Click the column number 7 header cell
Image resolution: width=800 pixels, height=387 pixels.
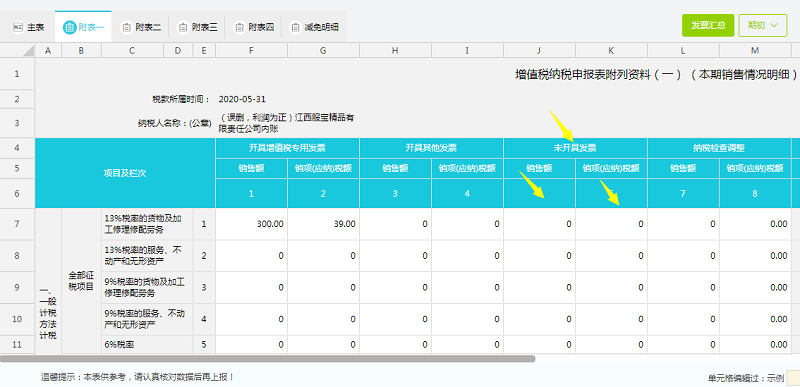tap(683, 193)
